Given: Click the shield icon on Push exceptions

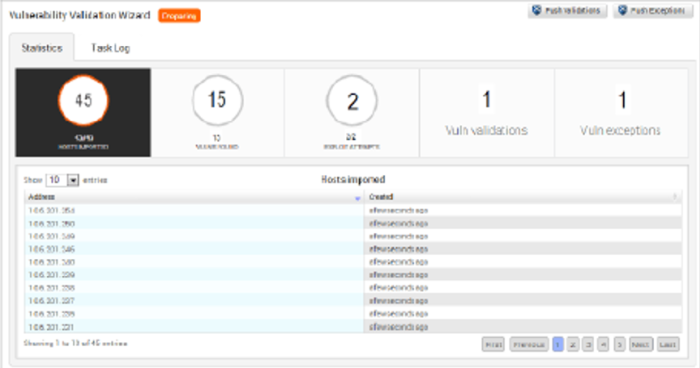Looking at the screenshot, I should pos(623,10).
